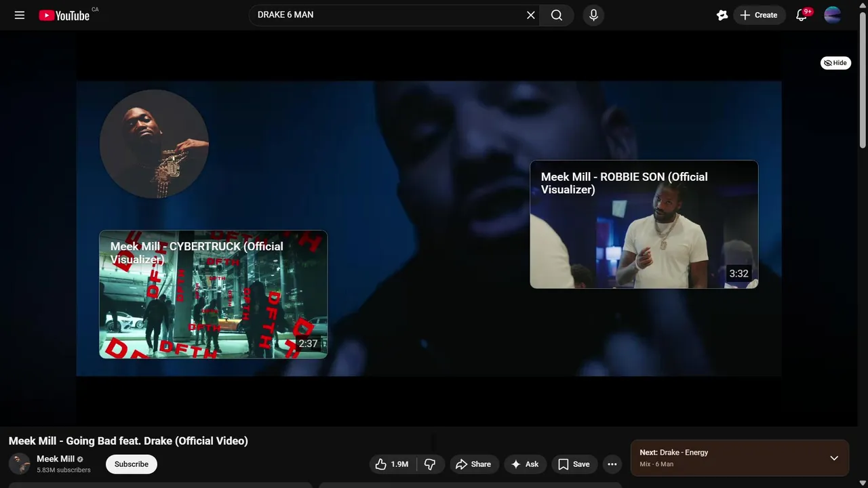This screenshot has width=868, height=488.
Task: Click the Mix - 6 Man label
Action: tap(656, 464)
